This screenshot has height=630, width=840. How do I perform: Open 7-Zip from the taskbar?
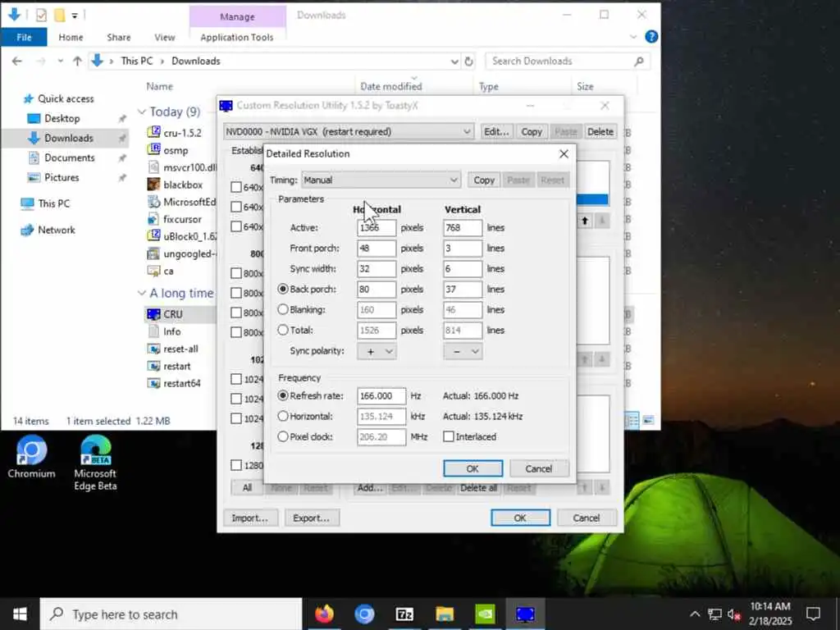click(404, 614)
